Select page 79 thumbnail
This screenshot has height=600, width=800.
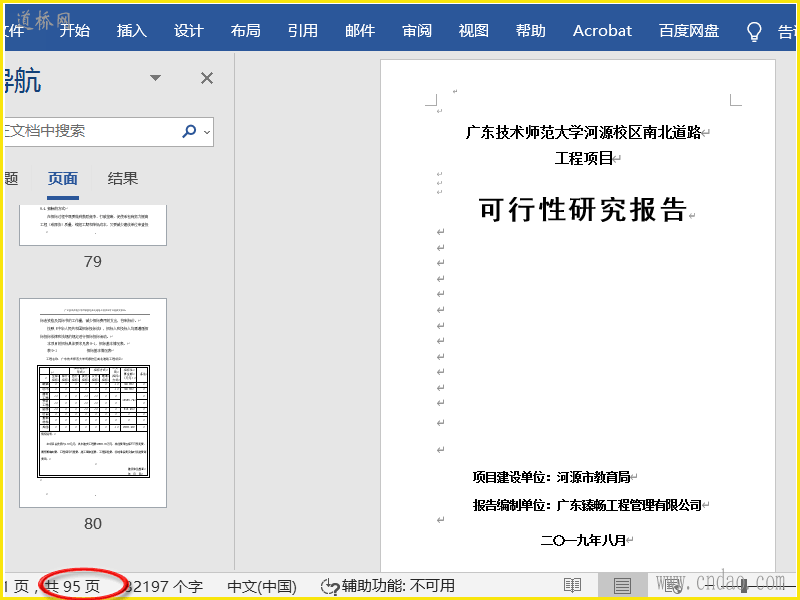(93, 225)
